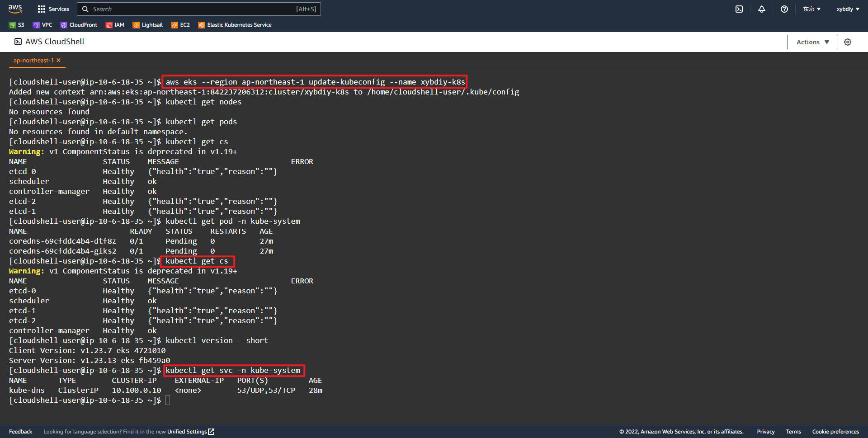Open the EC2 favorite shortcut
868x438 pixels.
180,25
